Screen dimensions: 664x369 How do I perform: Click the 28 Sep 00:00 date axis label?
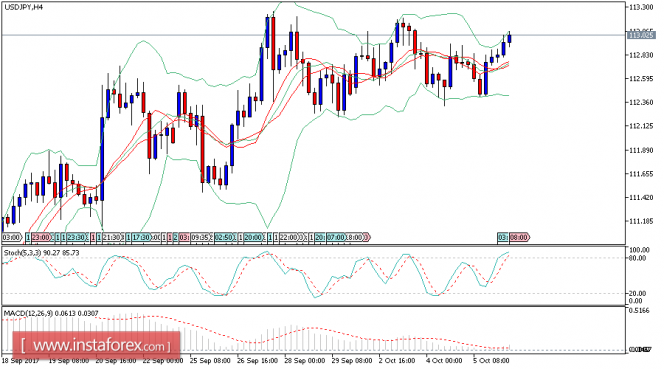pyautogui.click(x=306, y=361)
